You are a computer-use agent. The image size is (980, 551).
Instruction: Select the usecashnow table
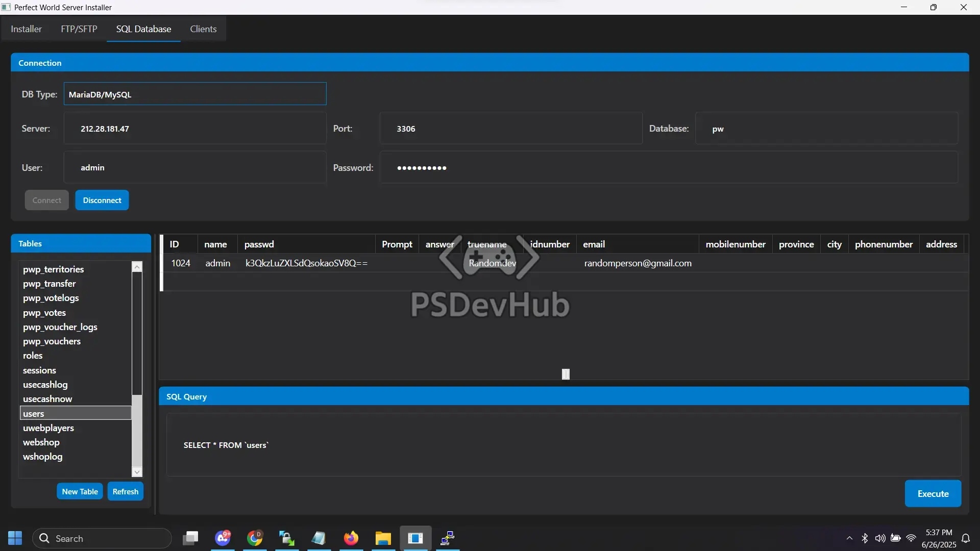tap(76, 399)
